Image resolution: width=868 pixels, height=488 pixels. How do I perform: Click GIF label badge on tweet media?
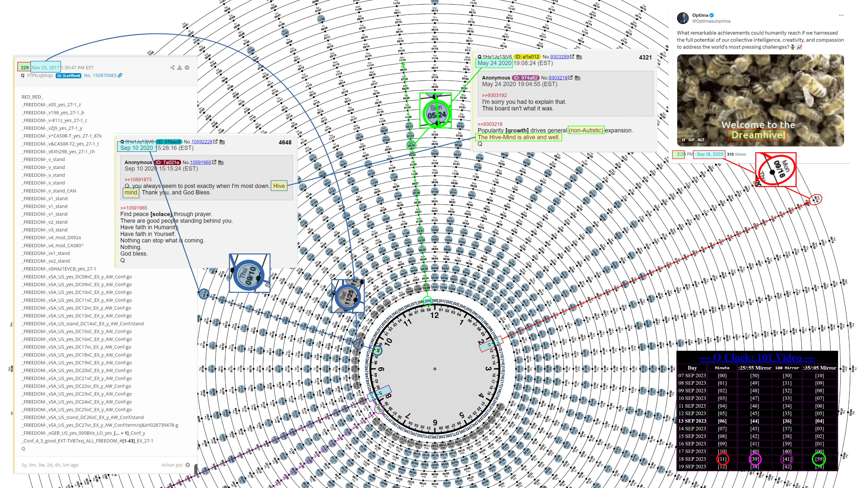[x=691, y=140]
